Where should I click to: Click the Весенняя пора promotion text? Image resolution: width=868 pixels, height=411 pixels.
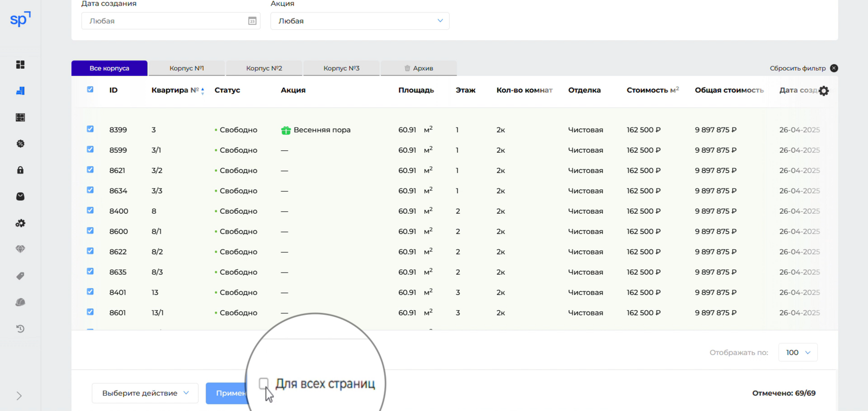click(322, 130)
